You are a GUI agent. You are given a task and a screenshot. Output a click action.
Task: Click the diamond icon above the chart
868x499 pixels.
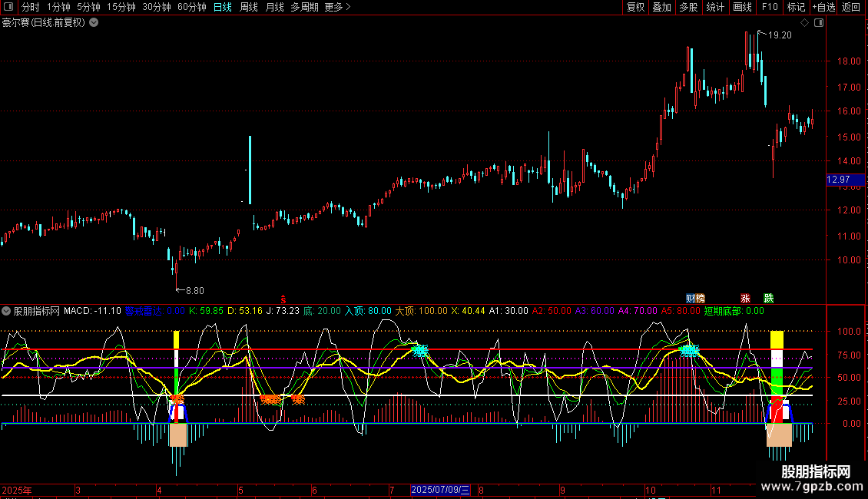coord(805,22)
